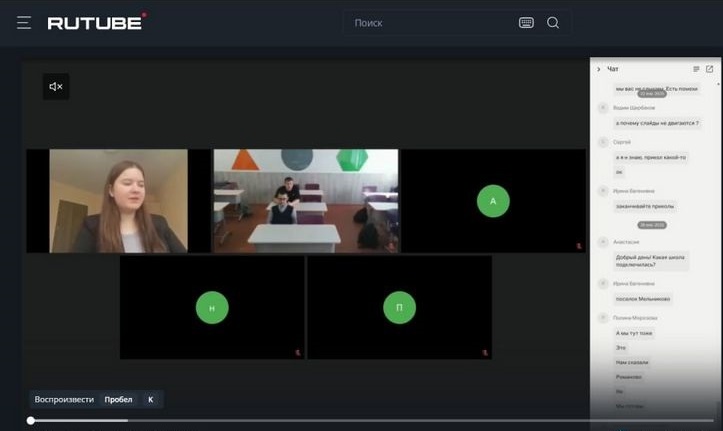Click the K key hint
This screenshot has height=431, width=723.
click(x=150, y=399)
